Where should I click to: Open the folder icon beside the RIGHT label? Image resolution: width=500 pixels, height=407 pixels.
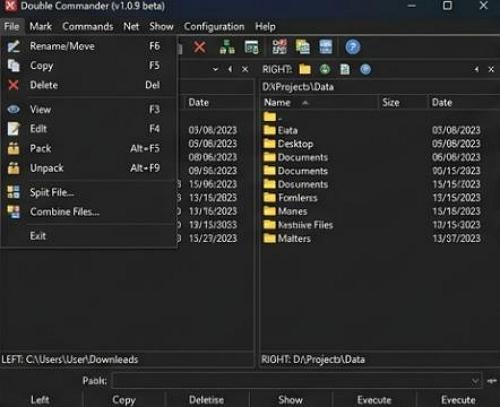(305, 69)
